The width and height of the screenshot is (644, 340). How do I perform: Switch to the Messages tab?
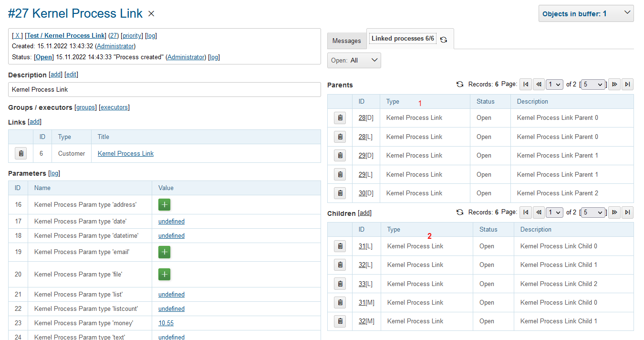point(347,41)
